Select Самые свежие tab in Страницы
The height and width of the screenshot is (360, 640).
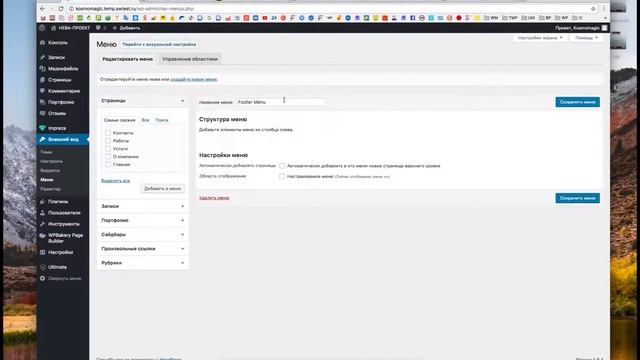tap(120, 120)
